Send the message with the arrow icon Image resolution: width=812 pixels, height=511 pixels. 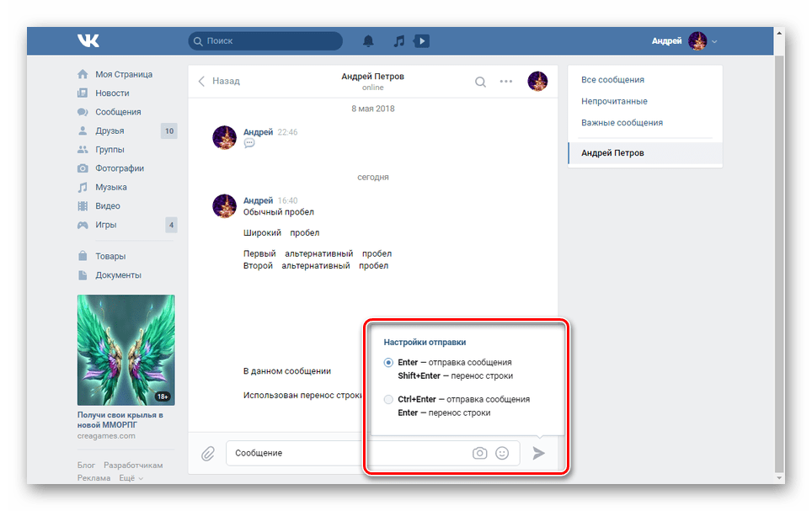pos(539,453)
